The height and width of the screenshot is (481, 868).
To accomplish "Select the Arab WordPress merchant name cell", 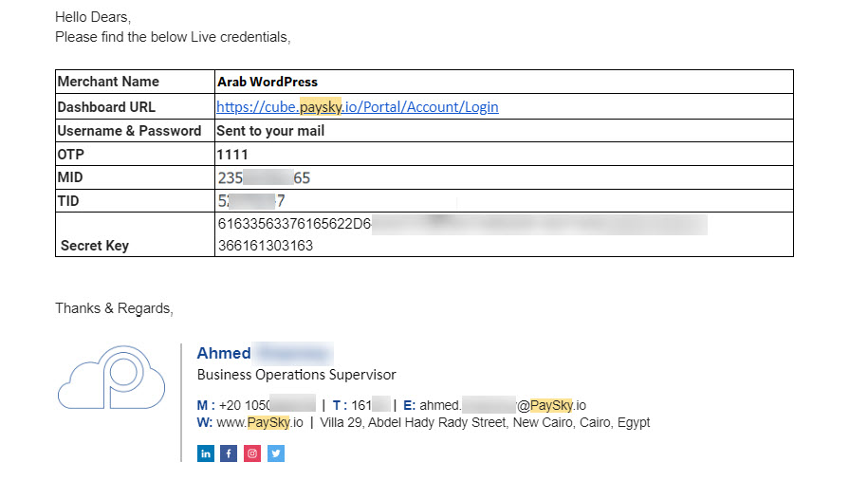I will pyautogui.click(x=268, y=82).
